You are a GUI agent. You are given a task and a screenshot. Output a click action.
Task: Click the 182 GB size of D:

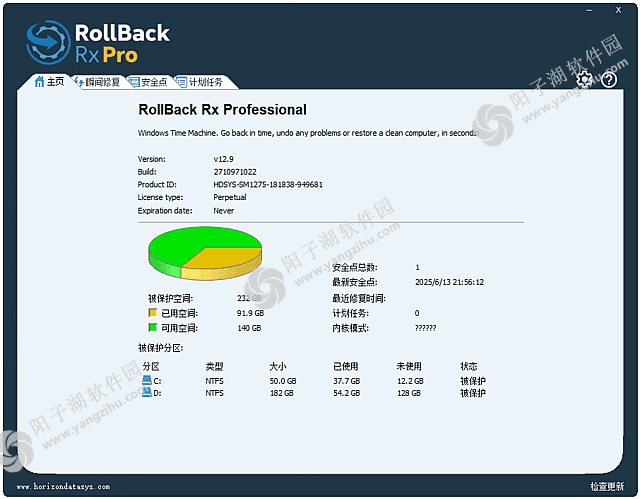point(282,393)
